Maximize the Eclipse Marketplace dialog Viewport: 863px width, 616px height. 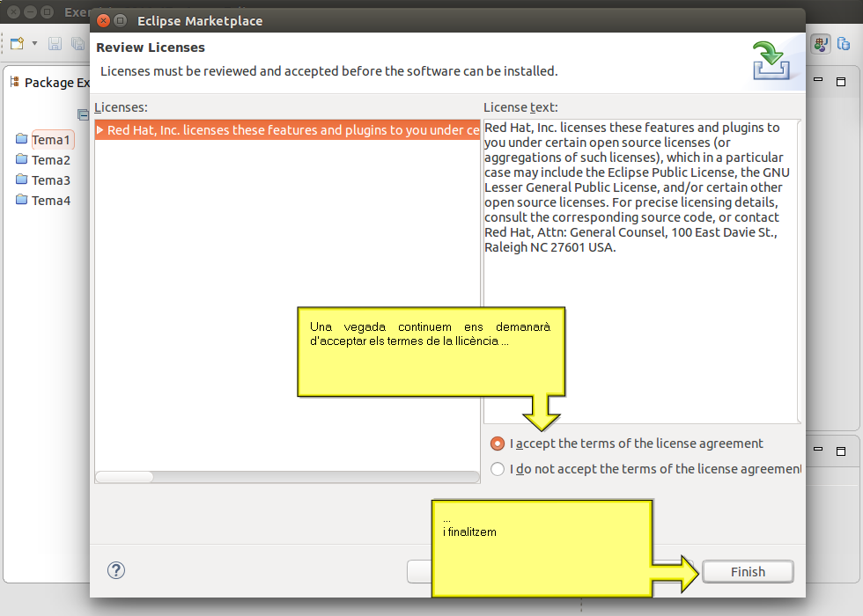pyautogui.click(x=120, y=21)
